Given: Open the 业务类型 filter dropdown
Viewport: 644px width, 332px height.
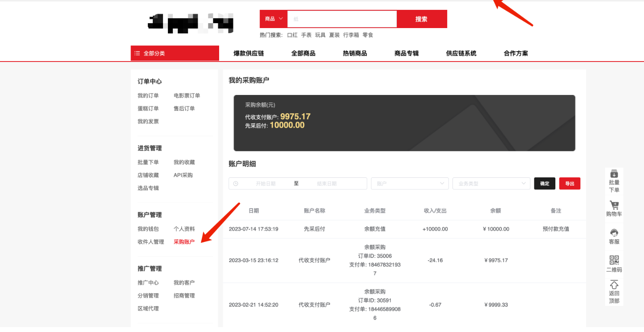Looking at the screenshot, I should [x=491, y=184].
